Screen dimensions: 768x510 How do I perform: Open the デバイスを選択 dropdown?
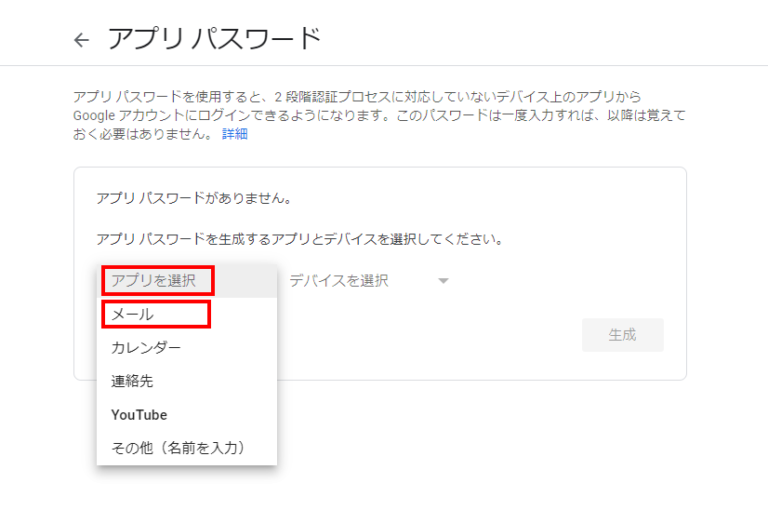click(x=339, y=281)
